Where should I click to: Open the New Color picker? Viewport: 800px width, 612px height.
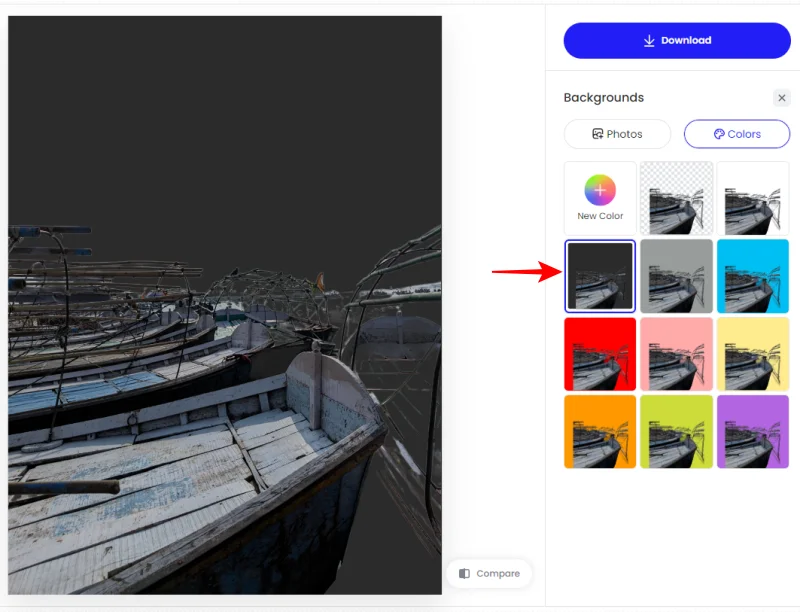(x=600, y=198)
